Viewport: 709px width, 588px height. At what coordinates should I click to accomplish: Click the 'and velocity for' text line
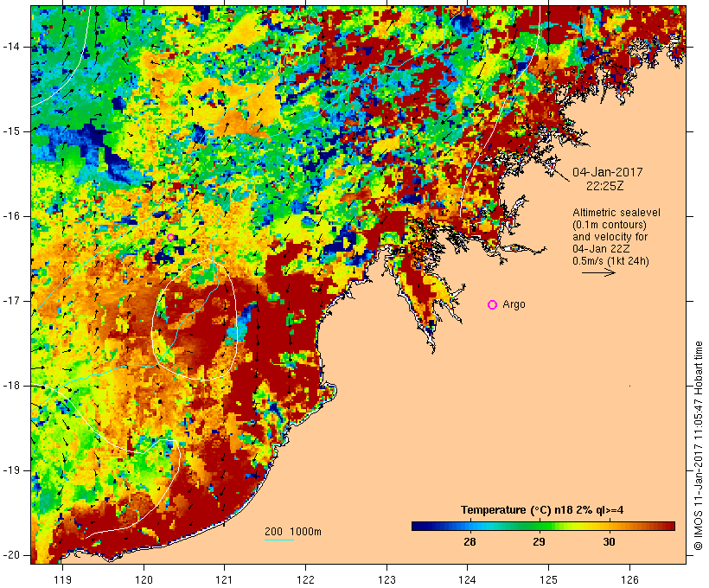click(x=610, y=237)
